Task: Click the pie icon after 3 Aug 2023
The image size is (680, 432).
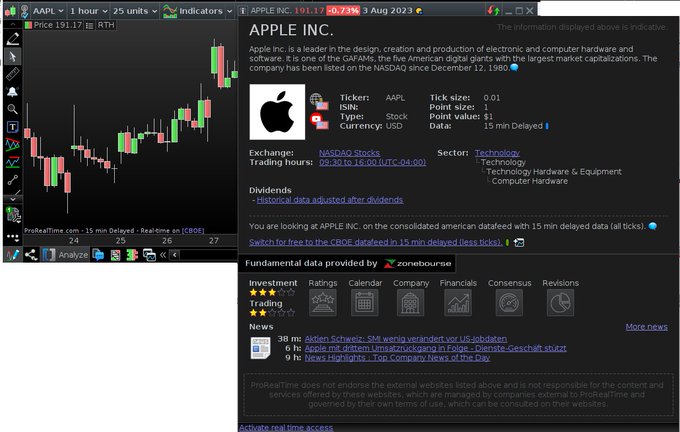Action: click(x=419, y=11)
